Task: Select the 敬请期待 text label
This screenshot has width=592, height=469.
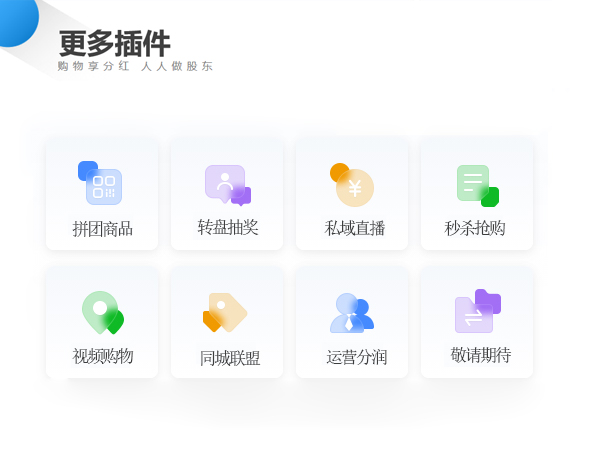Action: coord(481,355)
